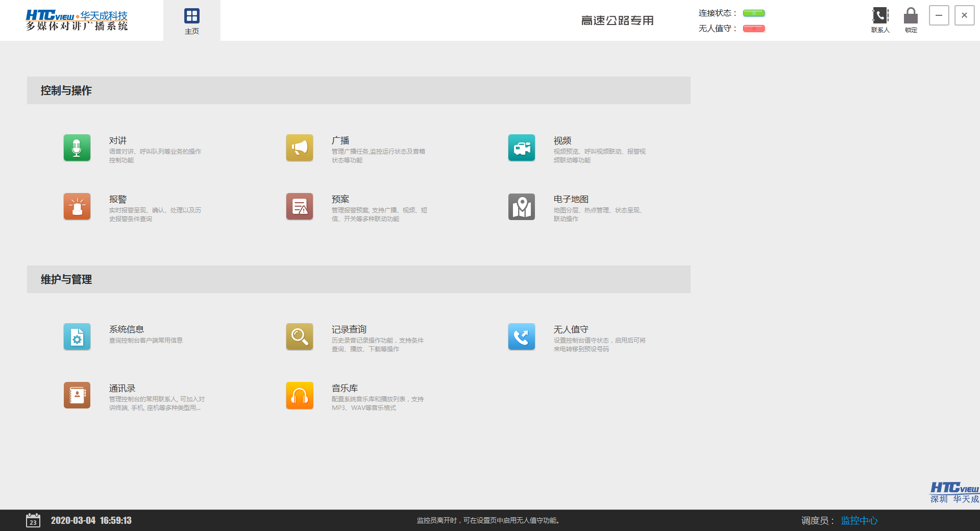
Task: Click the orange siren Alarm (报警) icon
Action: click(77, 206)
